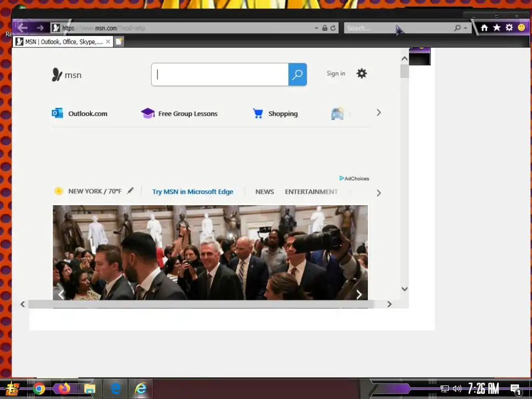
Task: Click the horizontal scrollbar left arrow
Action: click(x=23, y=304)
